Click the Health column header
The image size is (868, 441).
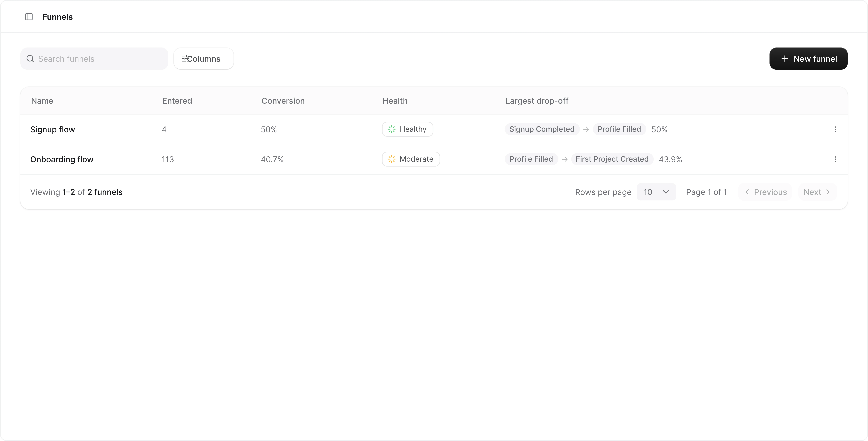(x=395, y=101)
